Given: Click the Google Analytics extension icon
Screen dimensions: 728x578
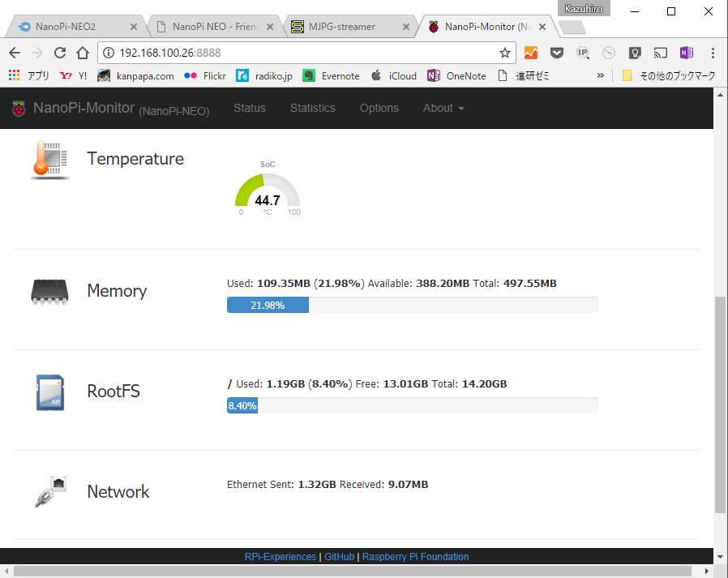Looking at the screenshot, I should (x=530, y=52).
